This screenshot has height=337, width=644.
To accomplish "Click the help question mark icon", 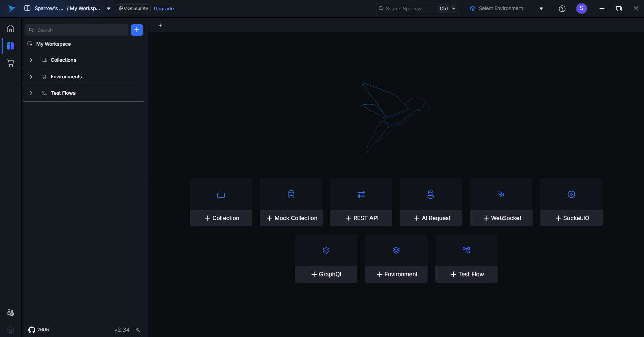I will point(562,8).
